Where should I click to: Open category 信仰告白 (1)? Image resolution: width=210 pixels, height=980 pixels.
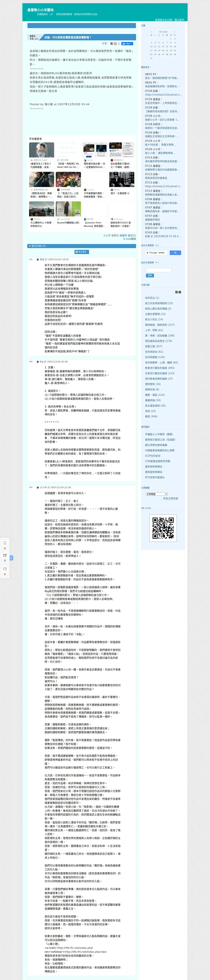click(152, 298)
